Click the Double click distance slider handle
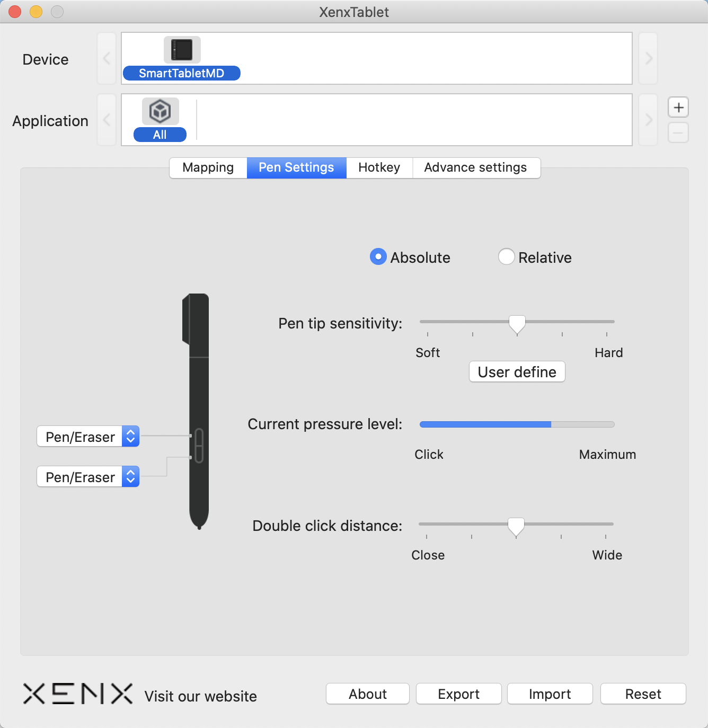 [x=516, y=526]
